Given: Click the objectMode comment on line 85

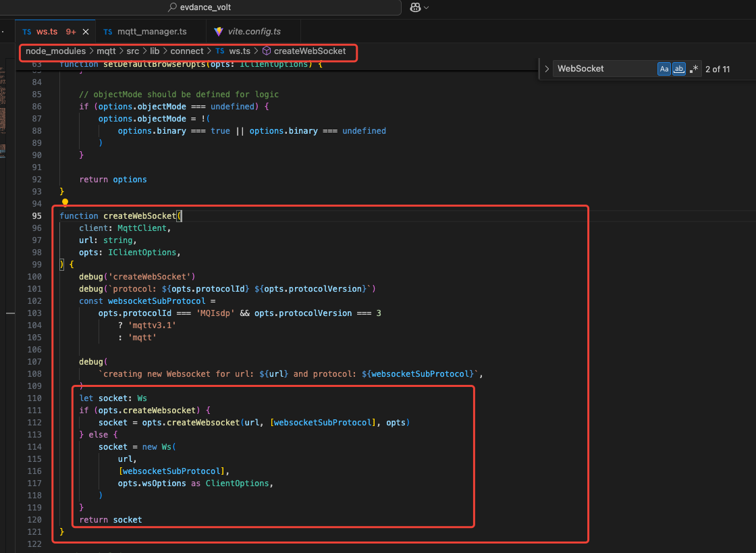Looking at the screenshot, I should (x=179, y=95).
